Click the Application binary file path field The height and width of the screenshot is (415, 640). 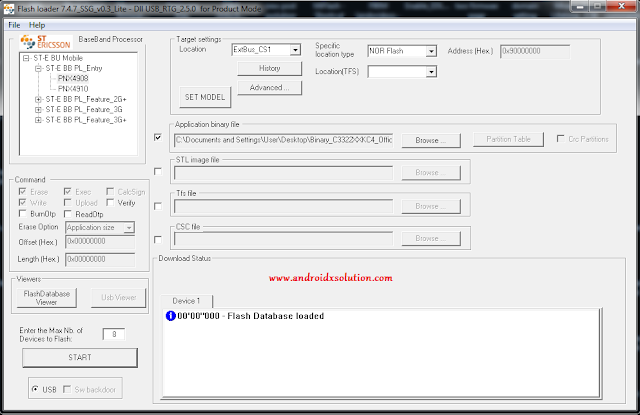(x=283, y=140)
